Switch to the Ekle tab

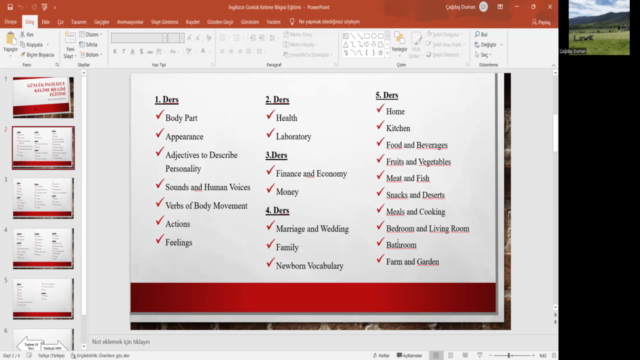pyautogui.click(x=45, y=22)
